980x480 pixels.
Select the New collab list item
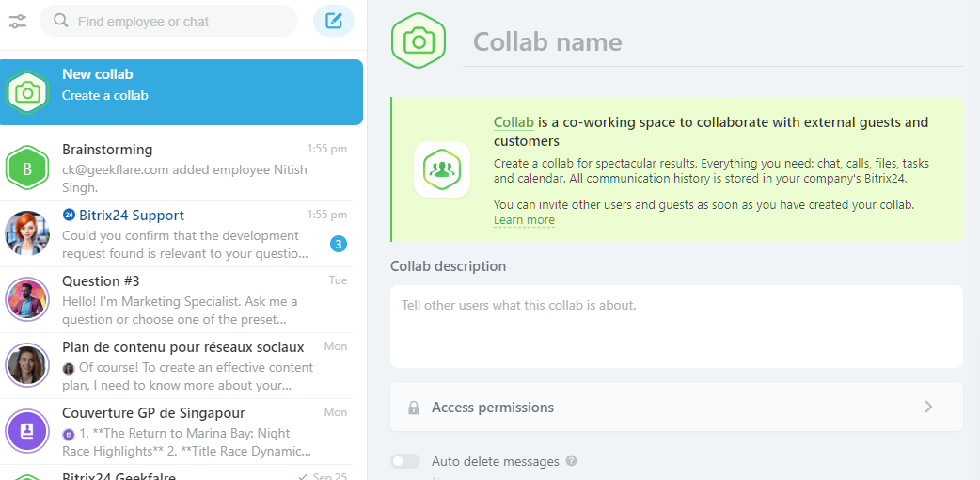tap(182, 92)
